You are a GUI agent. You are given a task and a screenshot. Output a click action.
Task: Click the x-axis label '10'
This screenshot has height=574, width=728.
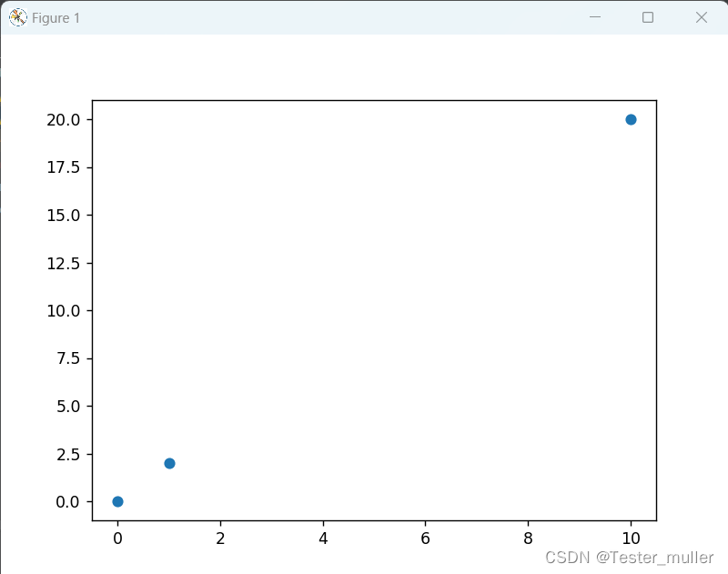(631, 539)
